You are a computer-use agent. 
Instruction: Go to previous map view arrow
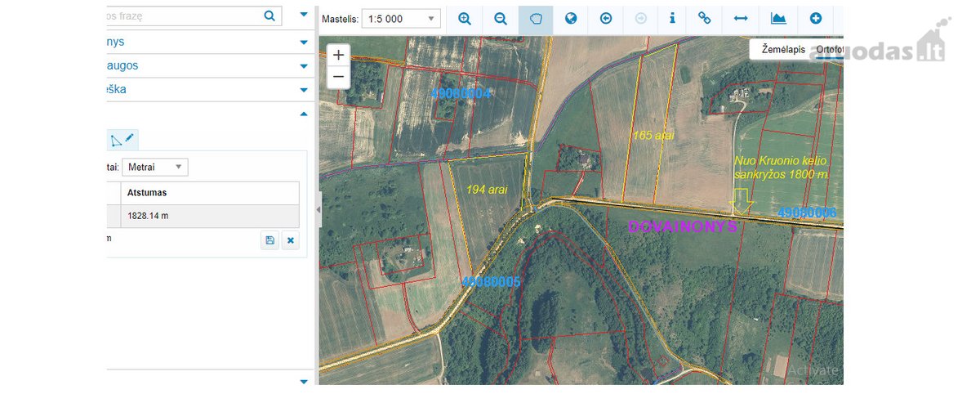click(x=606, y=19)
